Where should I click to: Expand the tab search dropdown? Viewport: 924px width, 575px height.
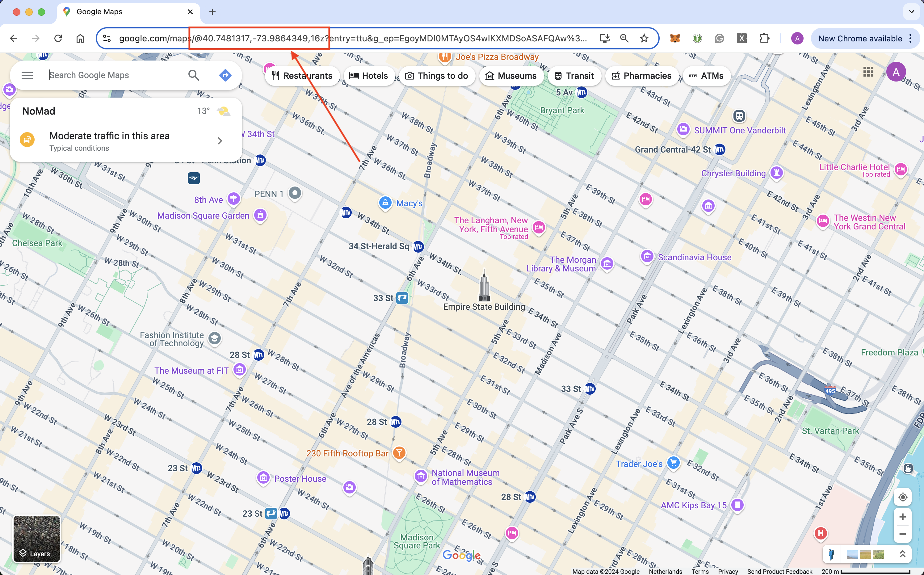pos(911,12)
